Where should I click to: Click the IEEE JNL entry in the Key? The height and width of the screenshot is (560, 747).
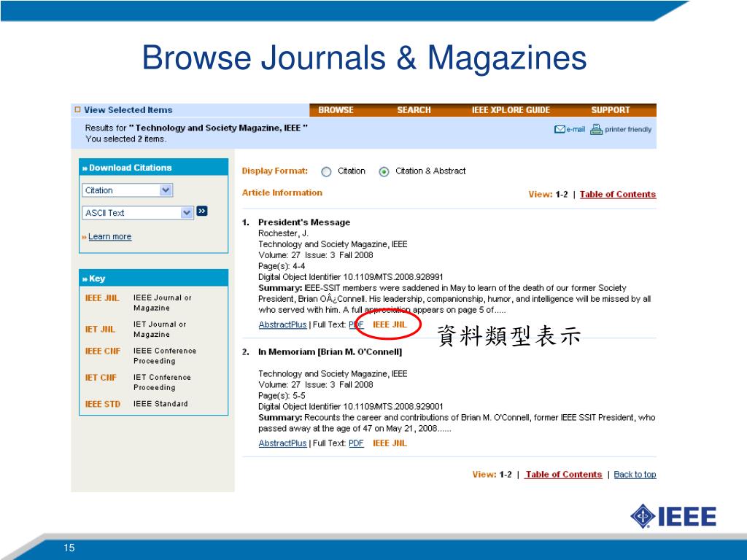(x=102, y=298)
